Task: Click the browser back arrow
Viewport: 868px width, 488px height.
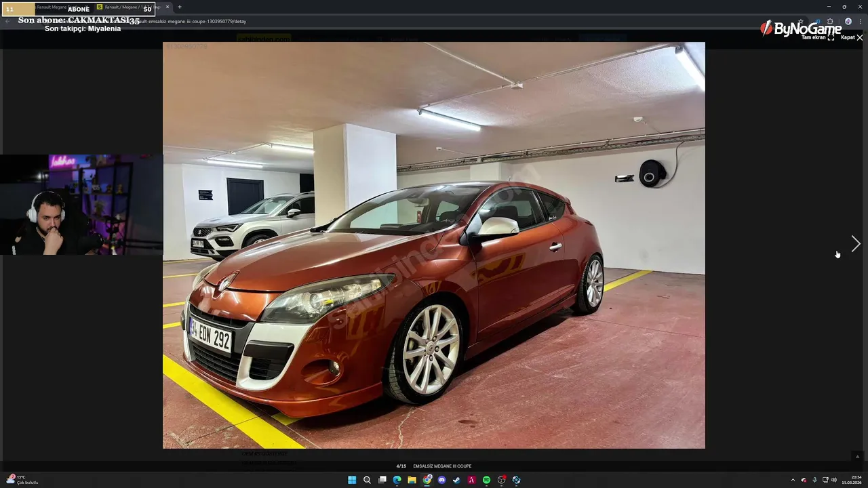Action: coord(7,21)
